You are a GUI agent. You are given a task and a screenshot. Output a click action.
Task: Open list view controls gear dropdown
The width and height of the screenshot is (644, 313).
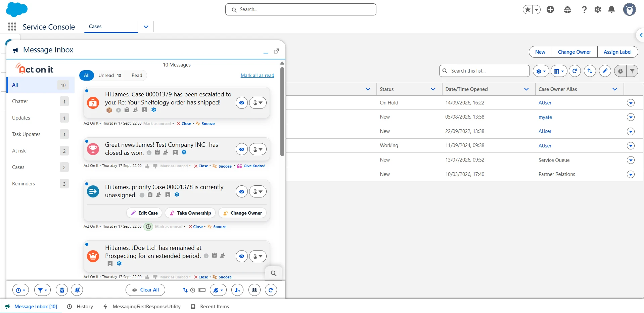coord(541,71)
